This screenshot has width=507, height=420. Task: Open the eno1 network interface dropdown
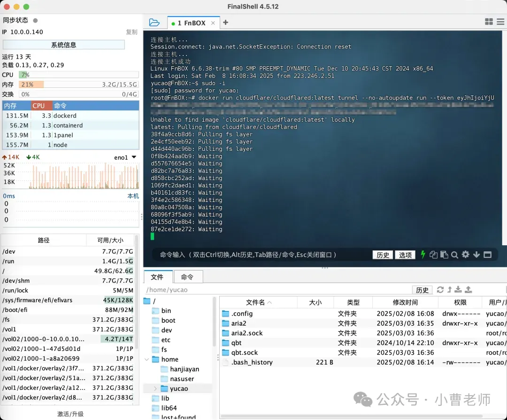(x=134, y=157)
